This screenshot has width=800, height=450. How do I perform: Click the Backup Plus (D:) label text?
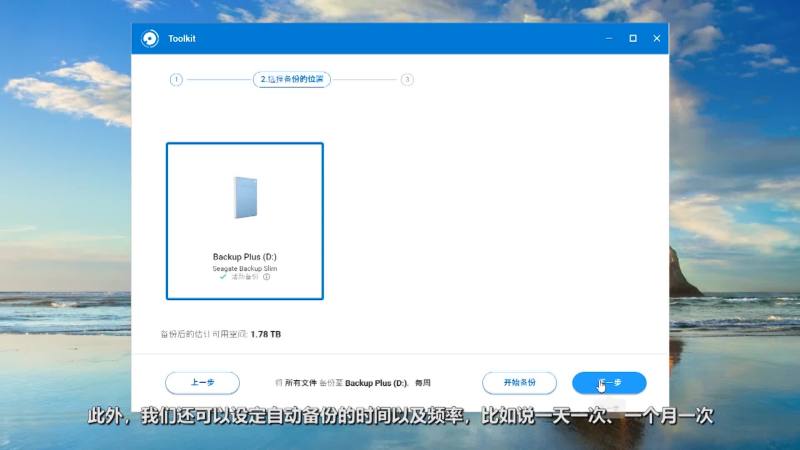tap(245, 257)
